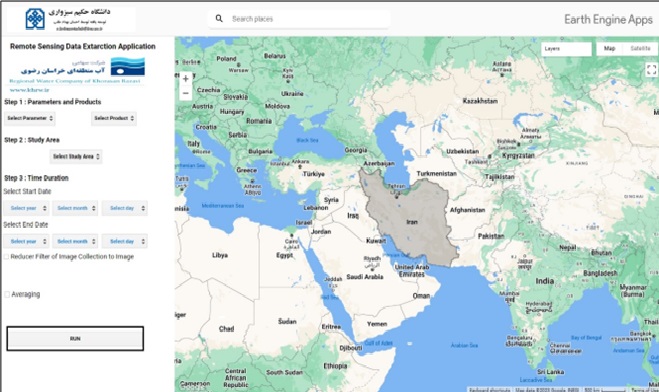Open the Select Parameter dropdown
Image resolution: width=659 pixels, height=392 pixels.
pyautogui.click(x=29, y=118)
